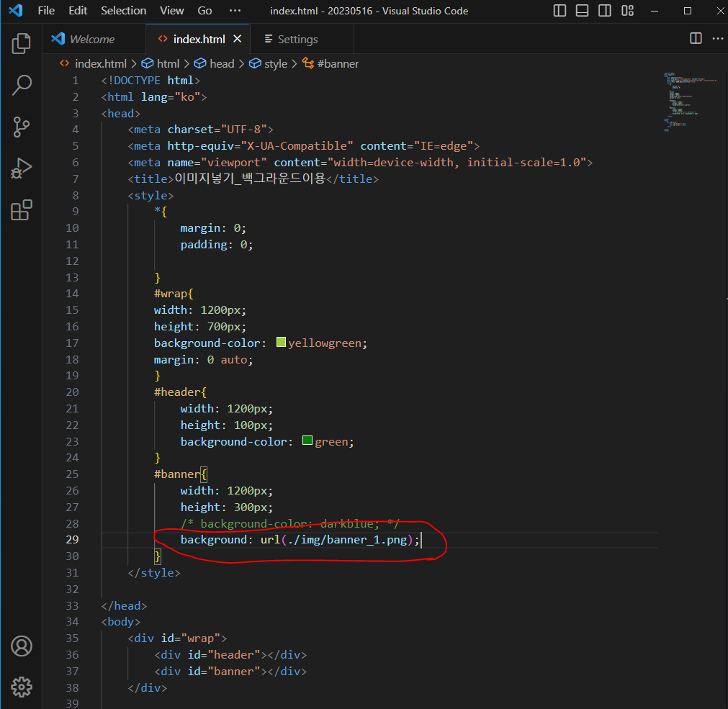Open the Edit menu
This screenshot has height=709, width=728.
78,11
